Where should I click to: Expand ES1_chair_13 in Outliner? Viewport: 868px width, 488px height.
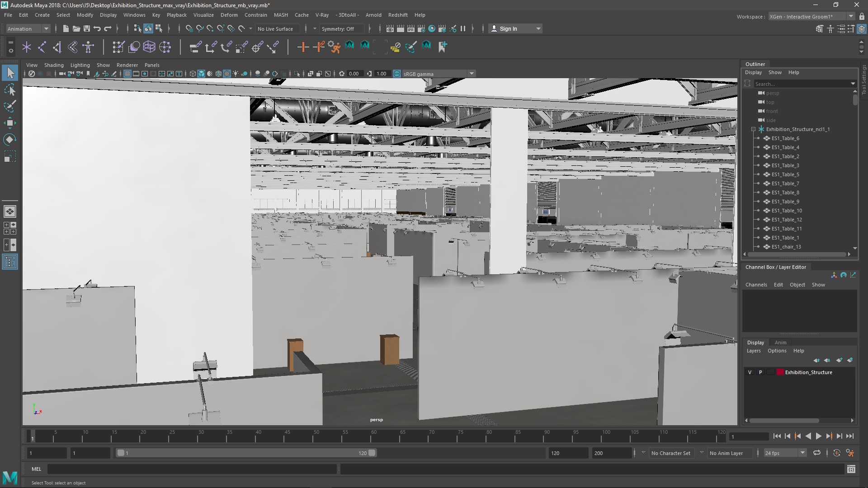[758, 247]
